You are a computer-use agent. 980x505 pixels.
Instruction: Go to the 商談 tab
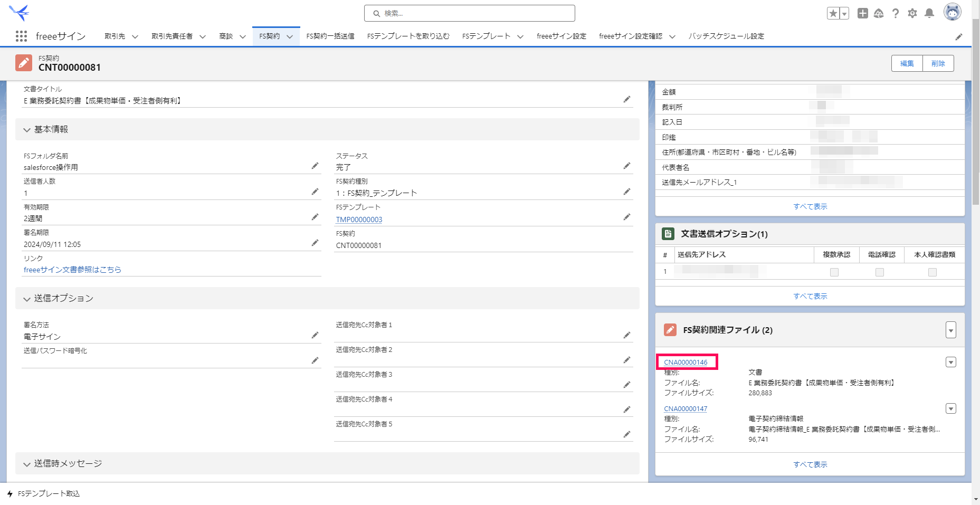[x=226, y=36]
